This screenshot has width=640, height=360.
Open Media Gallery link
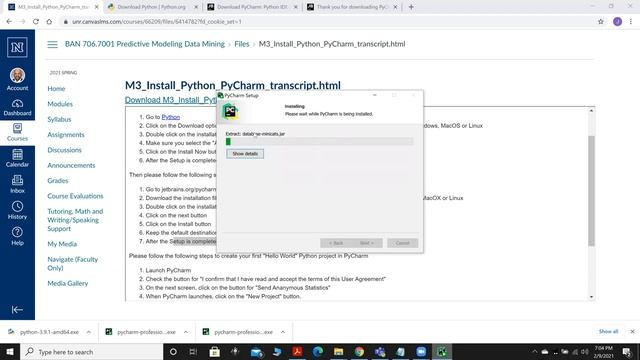click(x=68, y=283)
